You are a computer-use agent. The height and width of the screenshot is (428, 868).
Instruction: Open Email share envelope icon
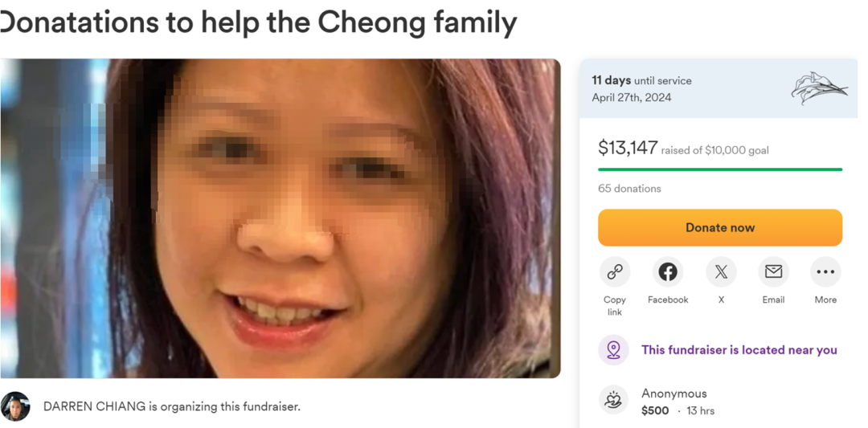coord(773,272)
